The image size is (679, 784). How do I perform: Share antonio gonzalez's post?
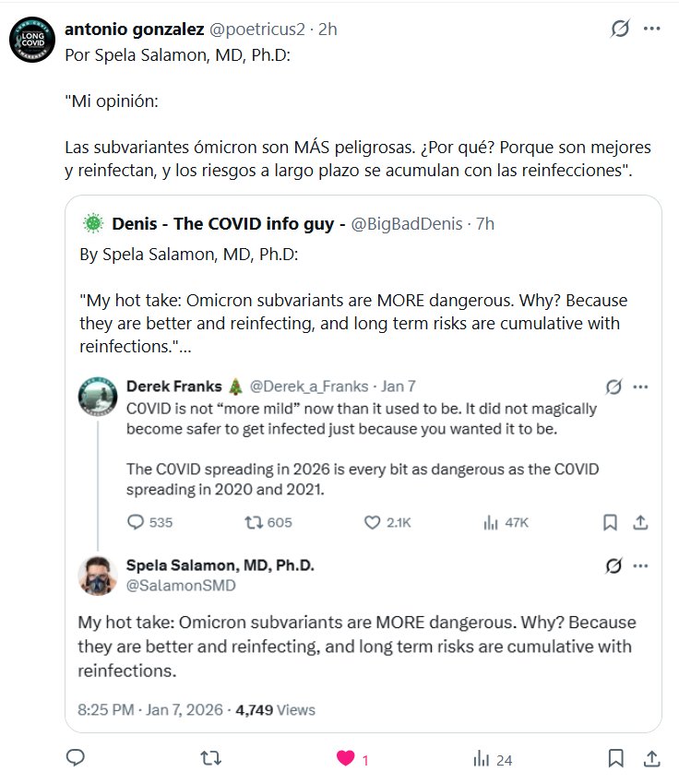pyautogui.click(x=650, y=759)
